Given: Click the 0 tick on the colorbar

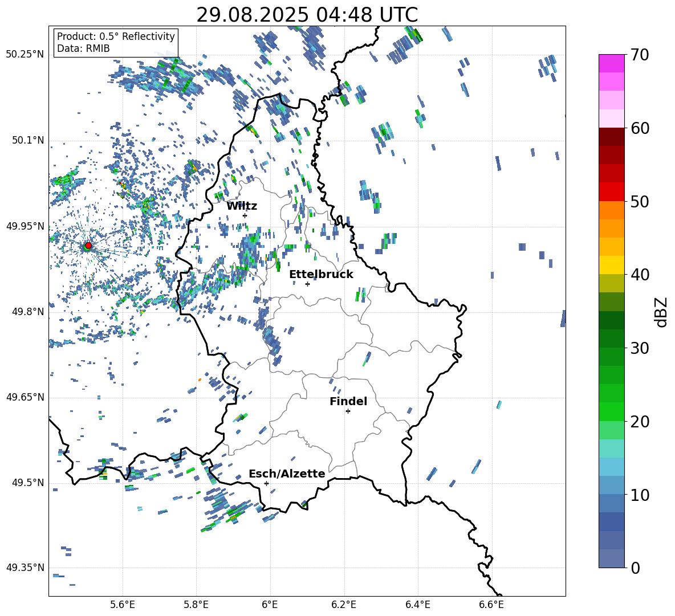Looking at the screenshot, I should 635,568.
